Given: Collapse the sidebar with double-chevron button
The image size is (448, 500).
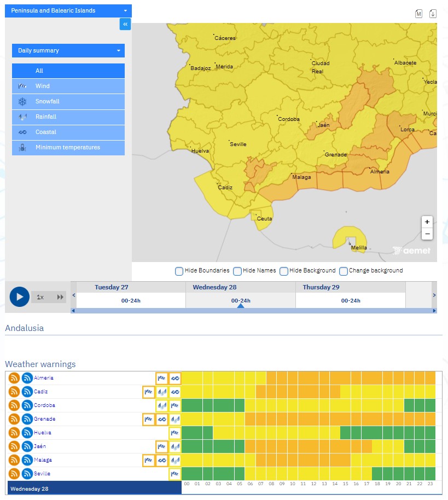Looking at the screenshot, I should pos(125,24).
